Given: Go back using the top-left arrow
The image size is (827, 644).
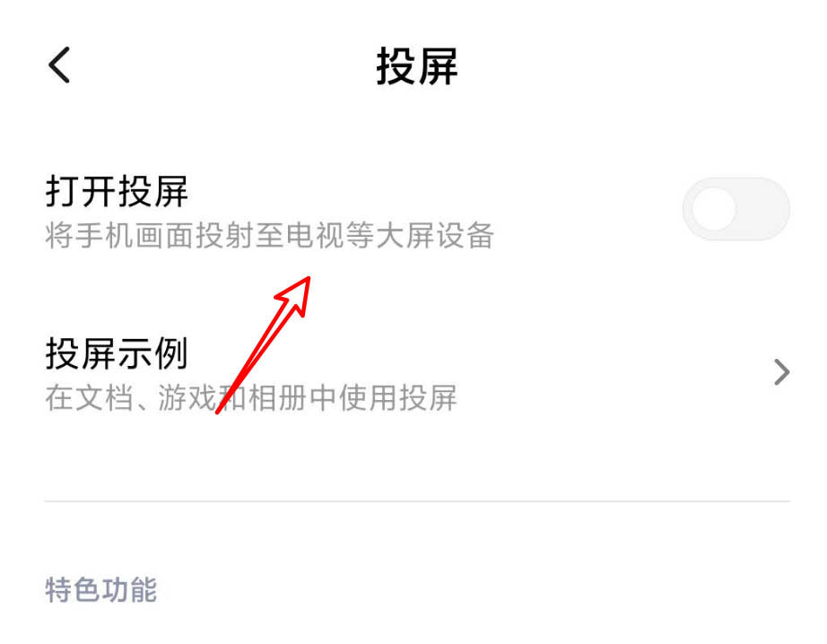Looking at the screenshot, I should 59,65.
